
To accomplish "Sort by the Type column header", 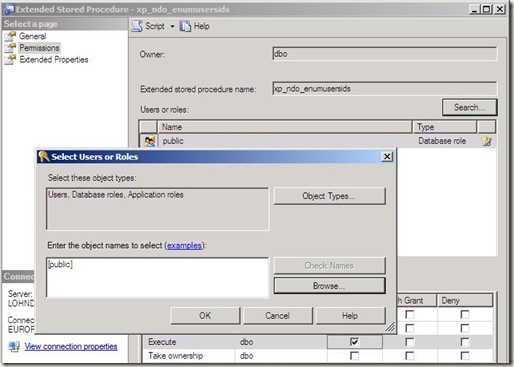I will [445, 127].
